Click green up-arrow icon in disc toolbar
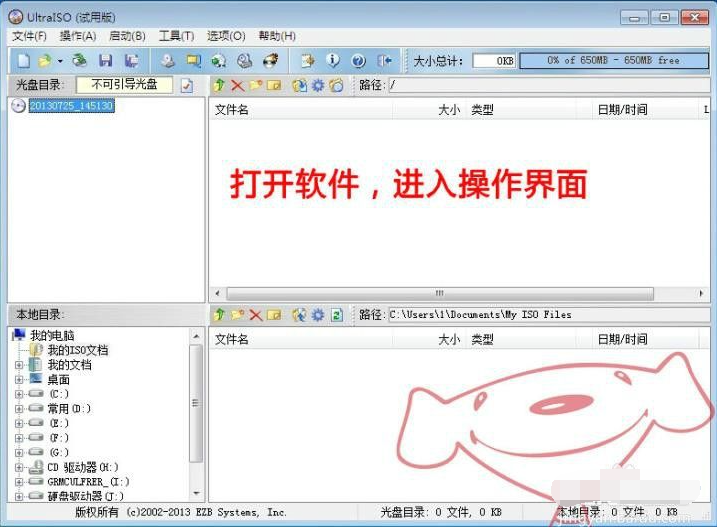 [x=220, y=86]
